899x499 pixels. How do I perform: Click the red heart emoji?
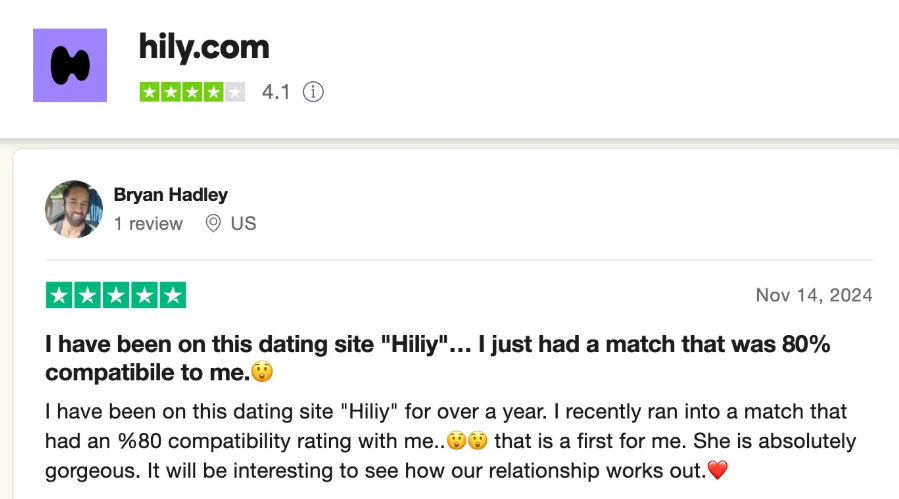(x=718, y=470)
